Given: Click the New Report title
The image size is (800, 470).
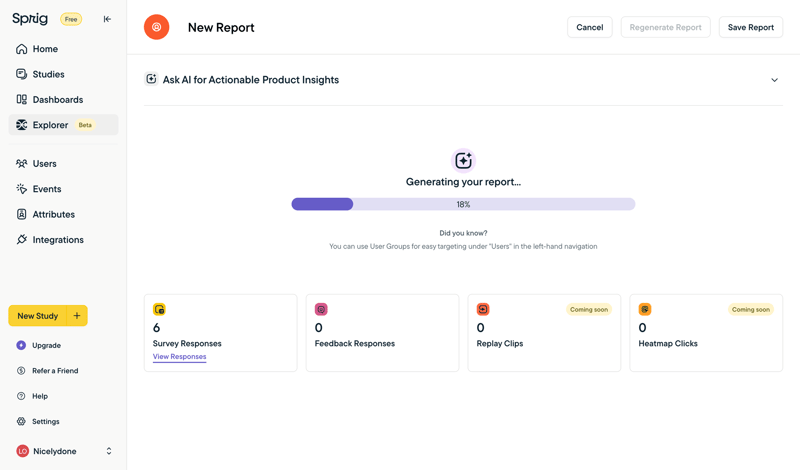Looking at the screenshot, I should (221, 28).
